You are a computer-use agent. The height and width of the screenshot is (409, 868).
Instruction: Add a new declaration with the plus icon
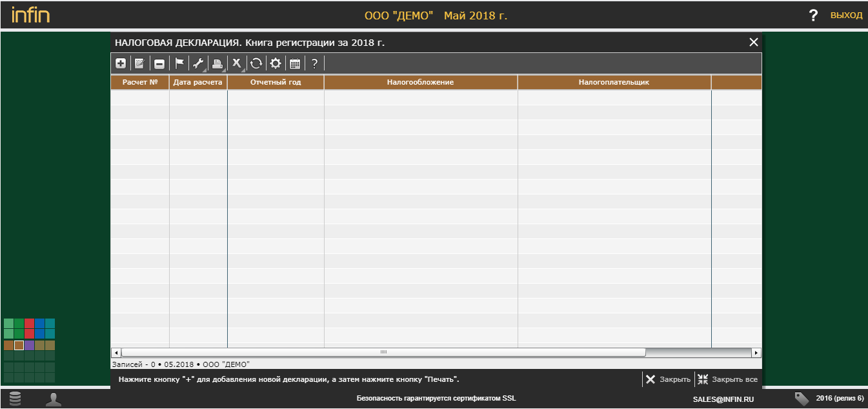[x=121, y=63]
